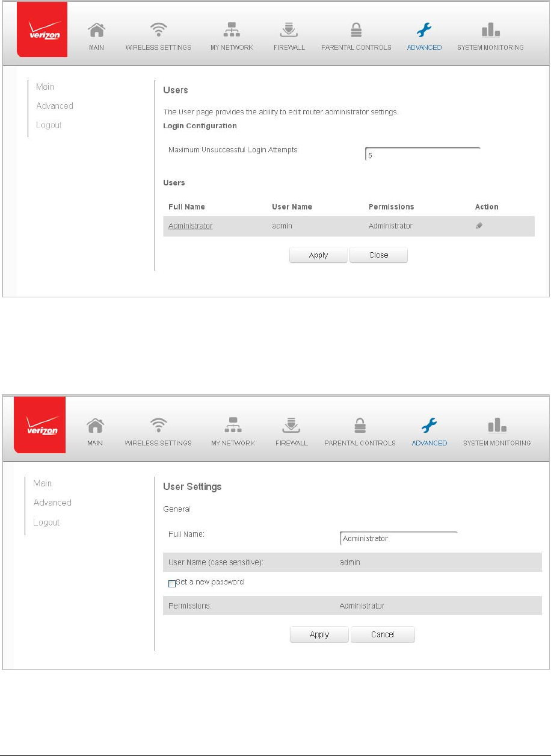This screenshot has width=551, height=756.
Task: Click Administrator value beside Permissions: in User Settings
Action: pyautogui.click(x=362, y=606)
